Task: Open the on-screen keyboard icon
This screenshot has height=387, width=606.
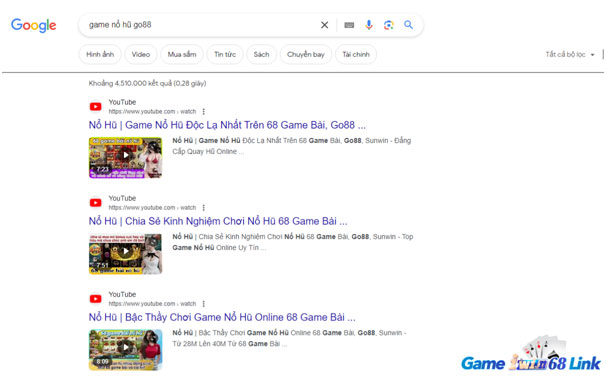Action: coord(349,25)
